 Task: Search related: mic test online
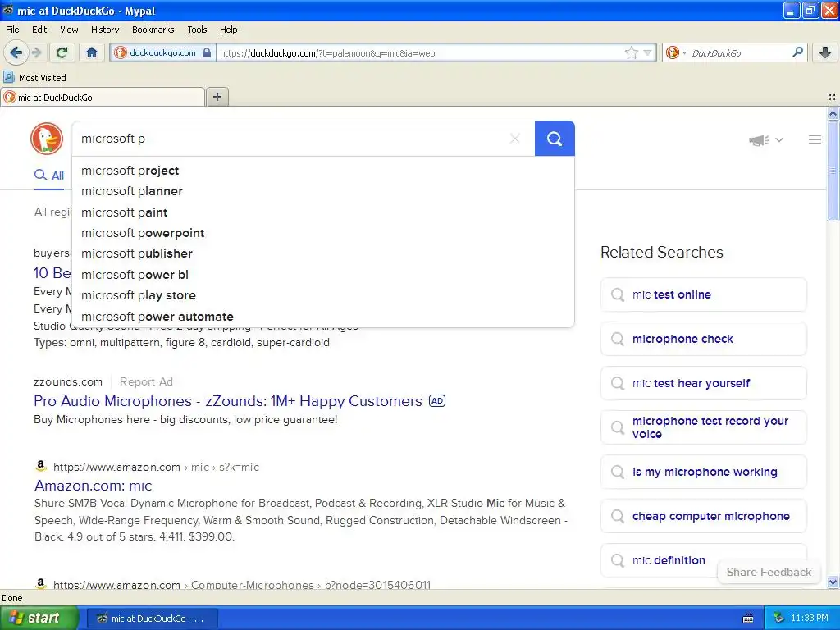tap(703, 294)
